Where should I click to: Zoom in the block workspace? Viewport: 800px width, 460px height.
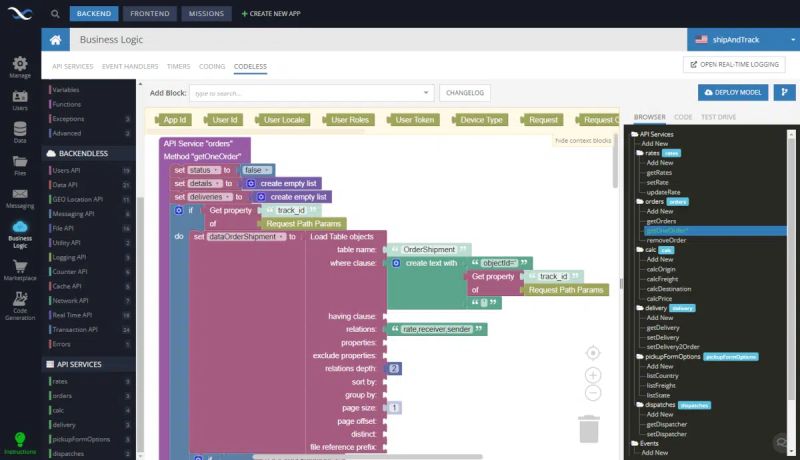(x=592, y=375)
